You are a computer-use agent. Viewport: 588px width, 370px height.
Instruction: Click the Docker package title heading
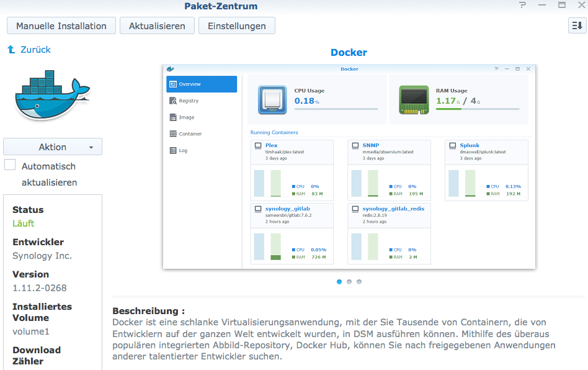pyautogui.click(x=349, y=53)
